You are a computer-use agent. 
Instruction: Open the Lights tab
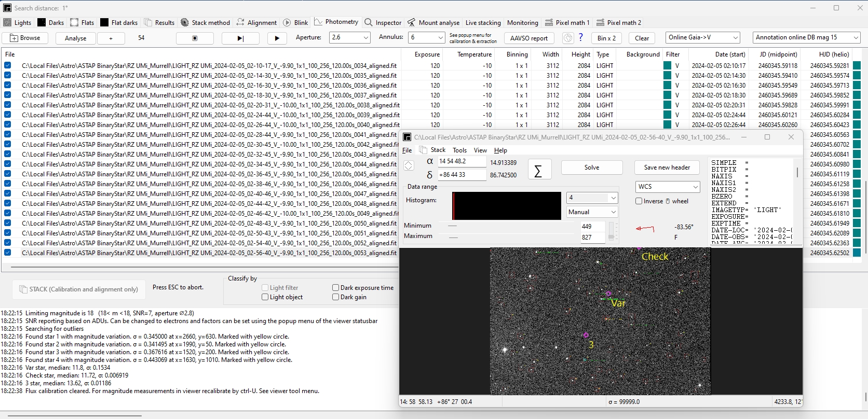click(18, 22)
